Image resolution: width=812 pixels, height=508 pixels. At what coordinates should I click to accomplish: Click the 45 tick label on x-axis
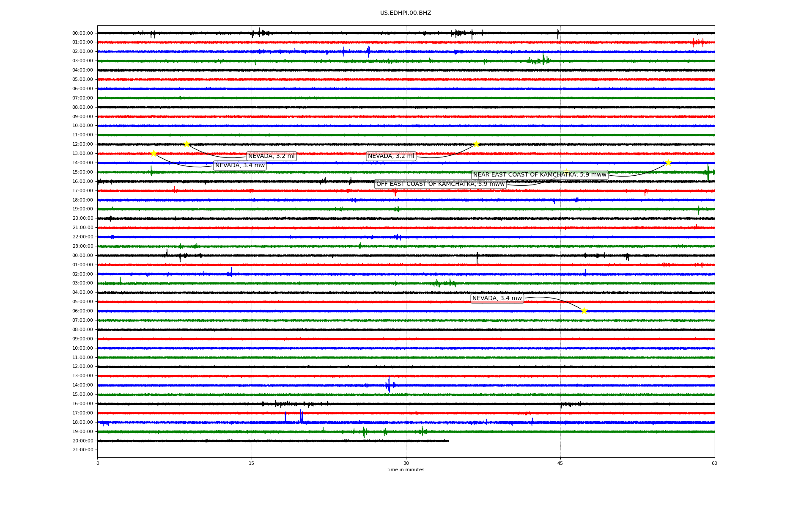[x=560, y=463]
